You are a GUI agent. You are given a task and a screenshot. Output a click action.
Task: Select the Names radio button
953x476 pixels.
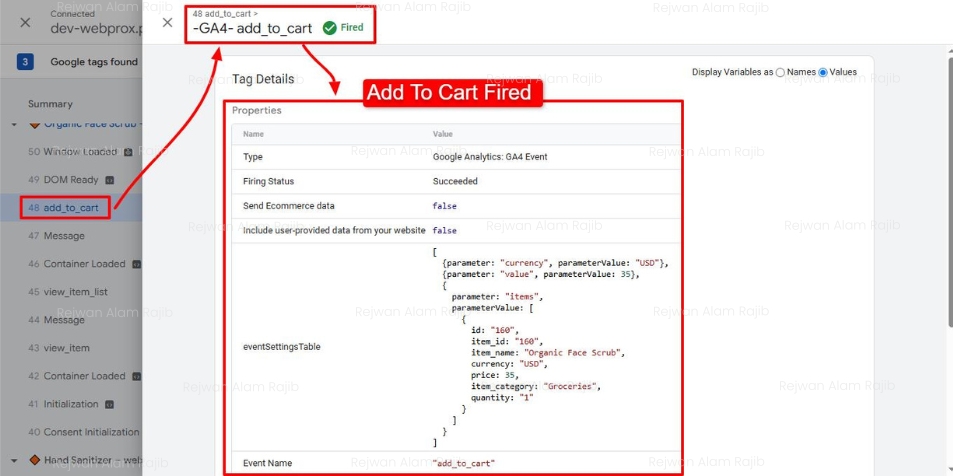pyautogui.click(x=781, y=72)
